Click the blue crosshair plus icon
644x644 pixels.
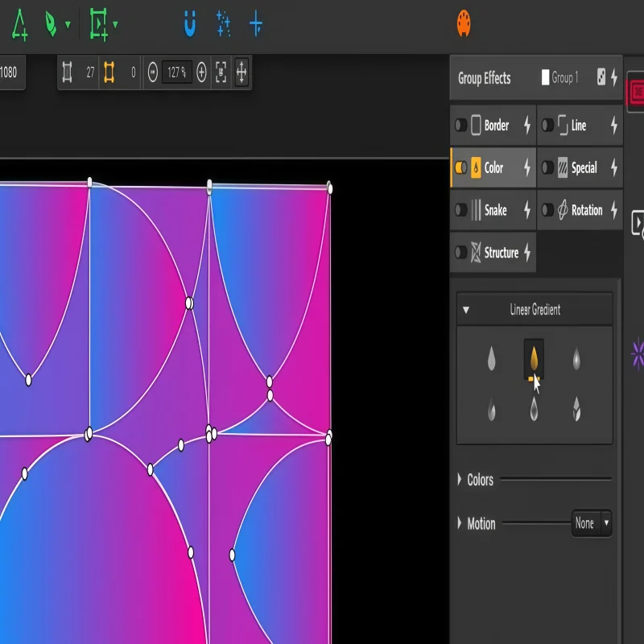coord(256,24)
